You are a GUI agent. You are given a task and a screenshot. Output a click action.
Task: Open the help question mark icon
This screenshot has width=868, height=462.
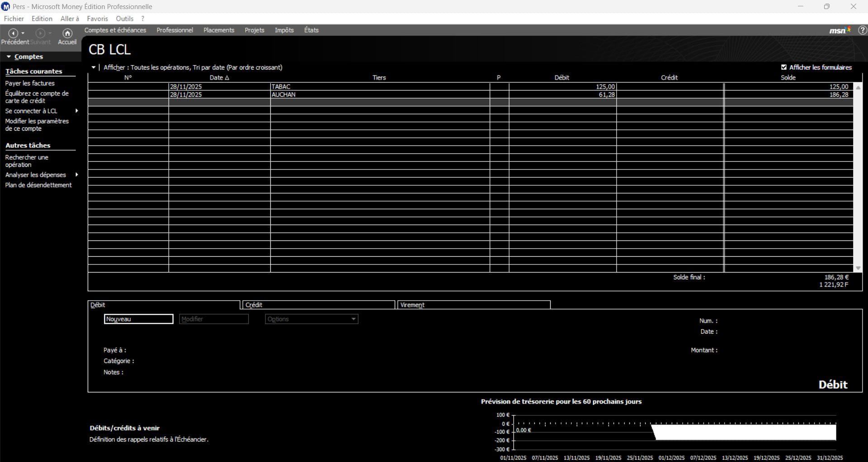pyautogui.click(x=862, y=30)
